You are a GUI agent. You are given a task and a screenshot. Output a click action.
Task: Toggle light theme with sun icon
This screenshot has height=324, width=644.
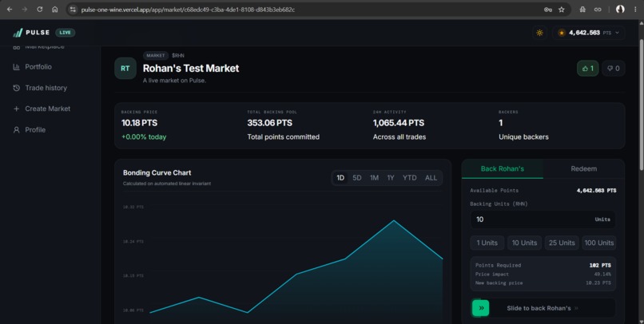(539, 33)
